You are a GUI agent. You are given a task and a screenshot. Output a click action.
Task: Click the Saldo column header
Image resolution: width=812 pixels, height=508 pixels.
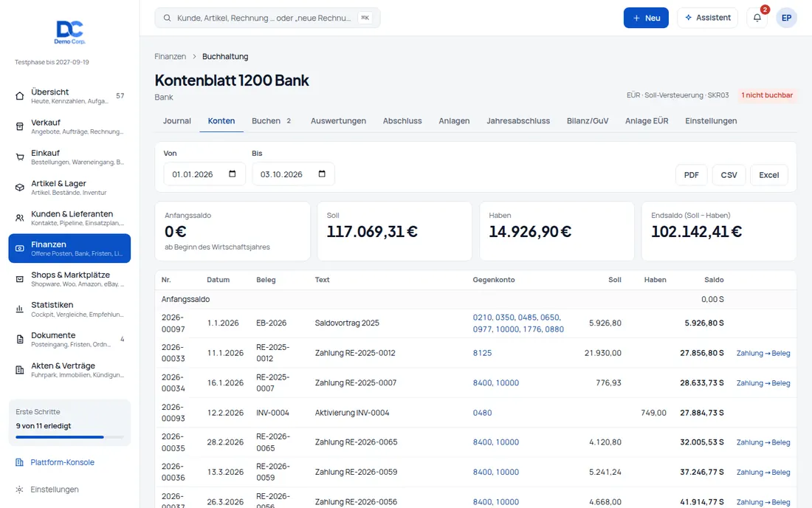tap(714, 280)
